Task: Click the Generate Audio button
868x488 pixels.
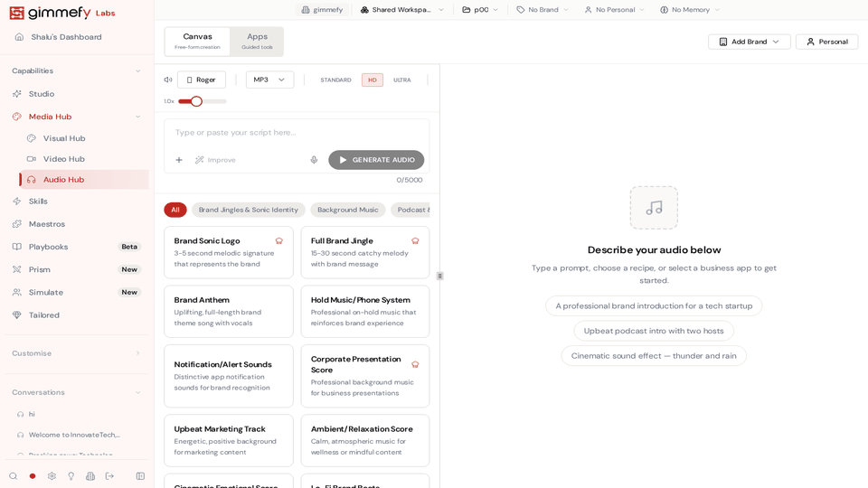Action: [376, 160]
